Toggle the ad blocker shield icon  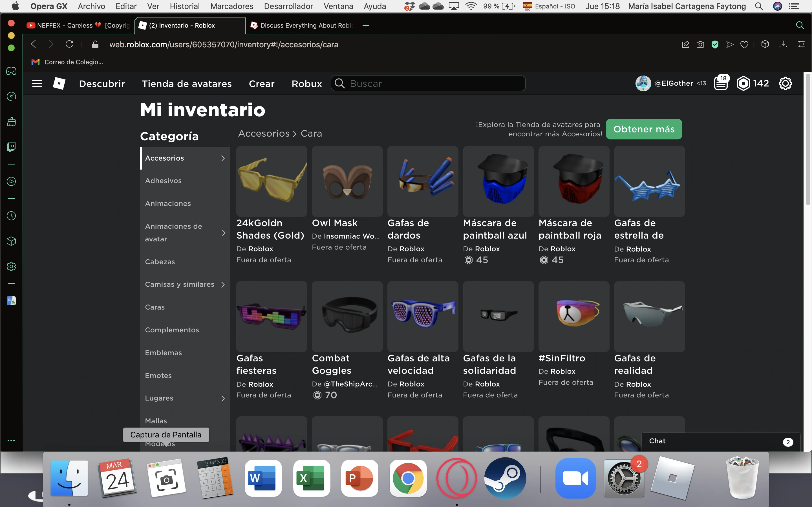click(x=715, y=44)
